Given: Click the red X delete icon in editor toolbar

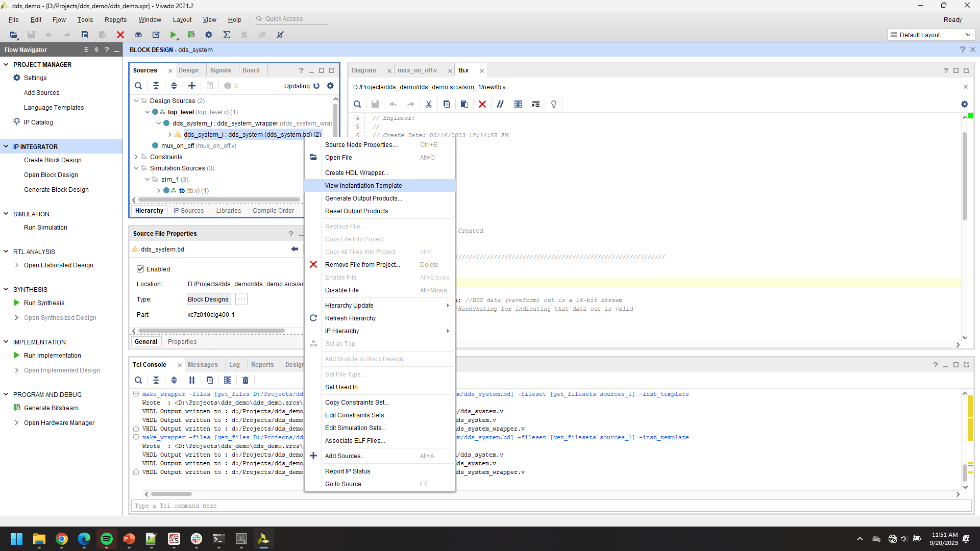Looking at the screenshot, I should [x=482, y=104].
